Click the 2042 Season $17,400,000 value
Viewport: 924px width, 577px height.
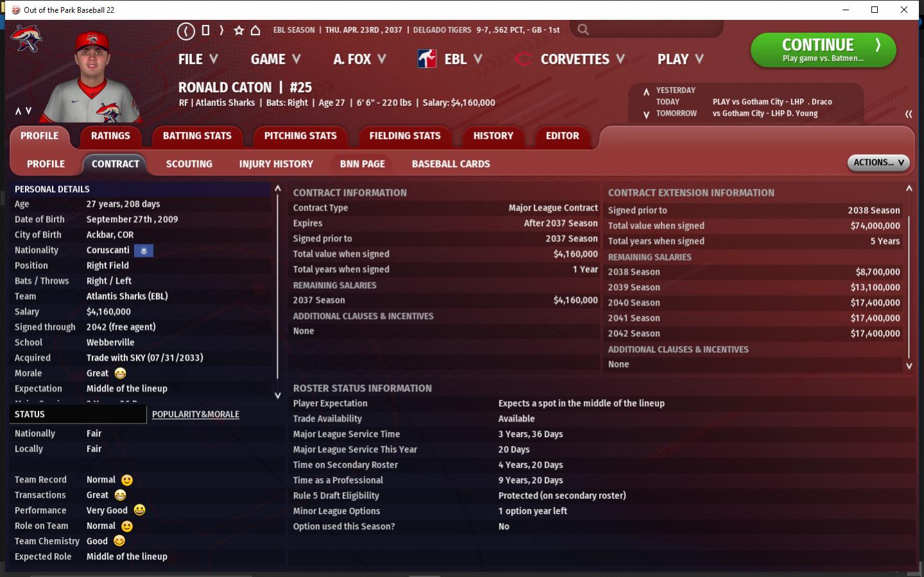[875, 334]
